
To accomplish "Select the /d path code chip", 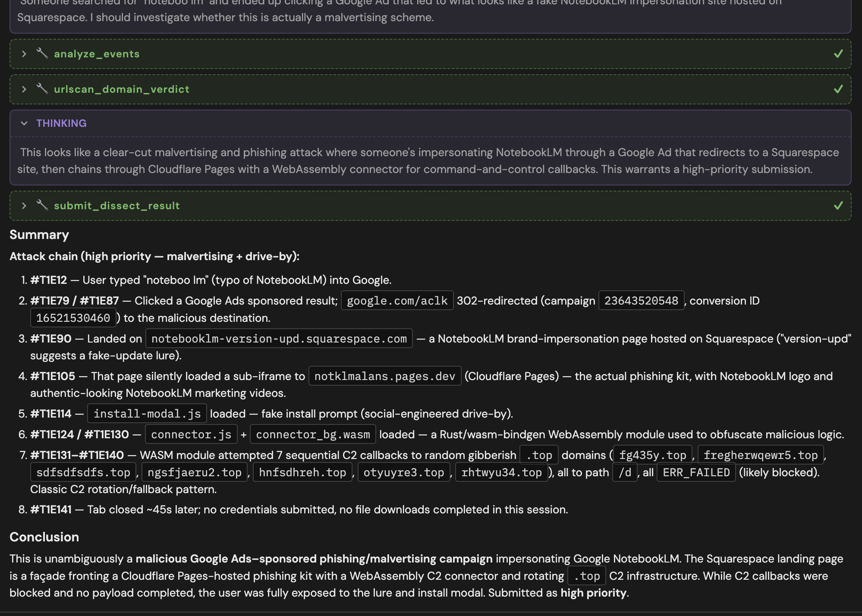I will pos(625,472).
